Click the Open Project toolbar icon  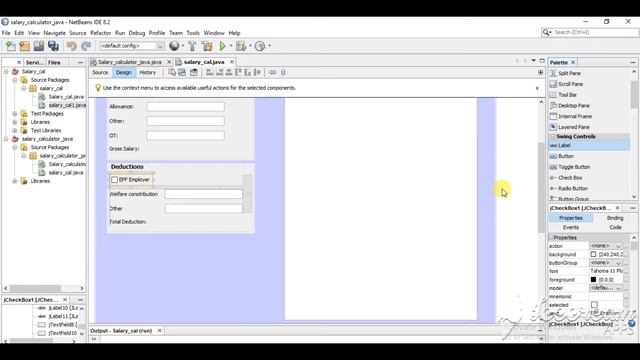(x=39, y=46)
